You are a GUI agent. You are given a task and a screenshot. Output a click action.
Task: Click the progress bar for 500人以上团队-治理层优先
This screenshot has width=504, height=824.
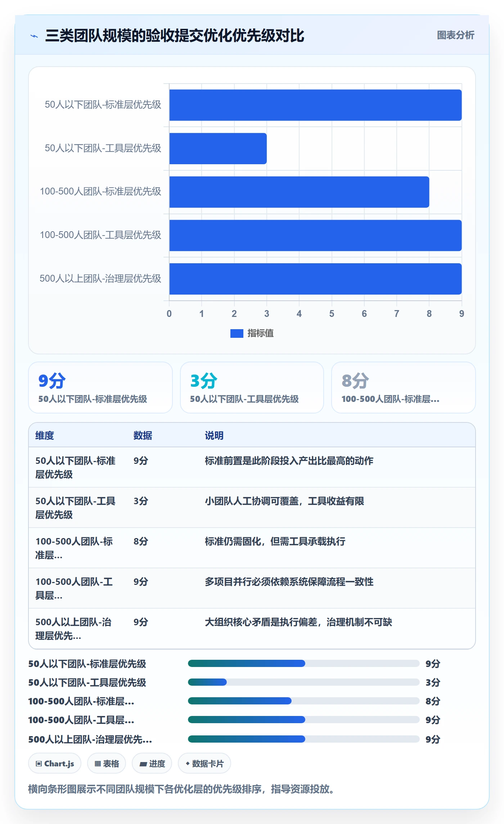(304, 739)
